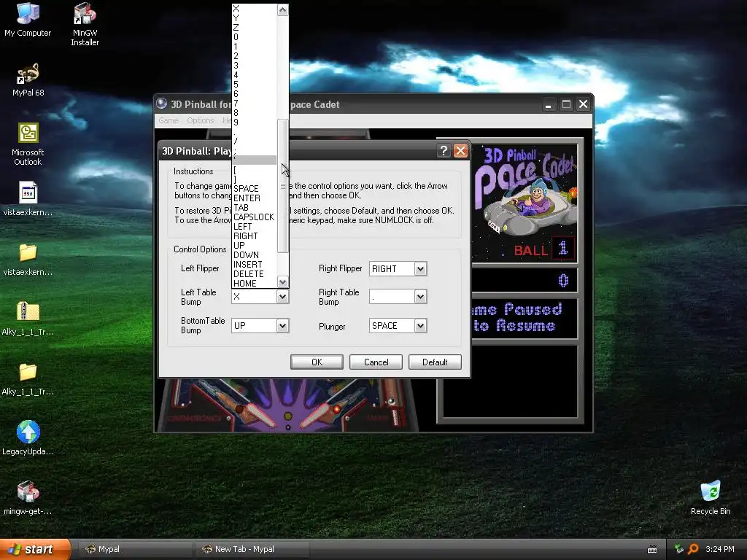Choose DOWN in the open key list
Viewport: 747px width, 560px height.
click(255, 255)
